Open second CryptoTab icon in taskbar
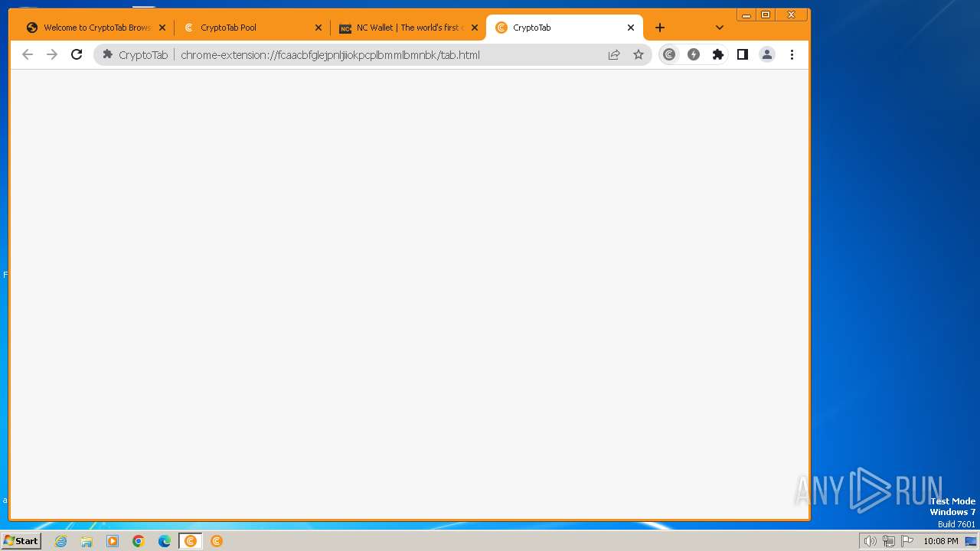This screenshot has height=551, width=980. pyautogui.click(x=217, y=541)
